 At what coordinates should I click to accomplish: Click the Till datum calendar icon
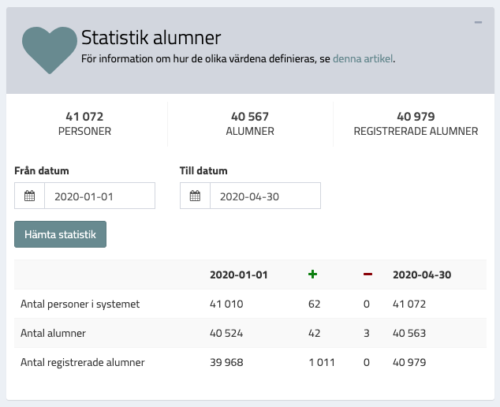click(195, 196)
